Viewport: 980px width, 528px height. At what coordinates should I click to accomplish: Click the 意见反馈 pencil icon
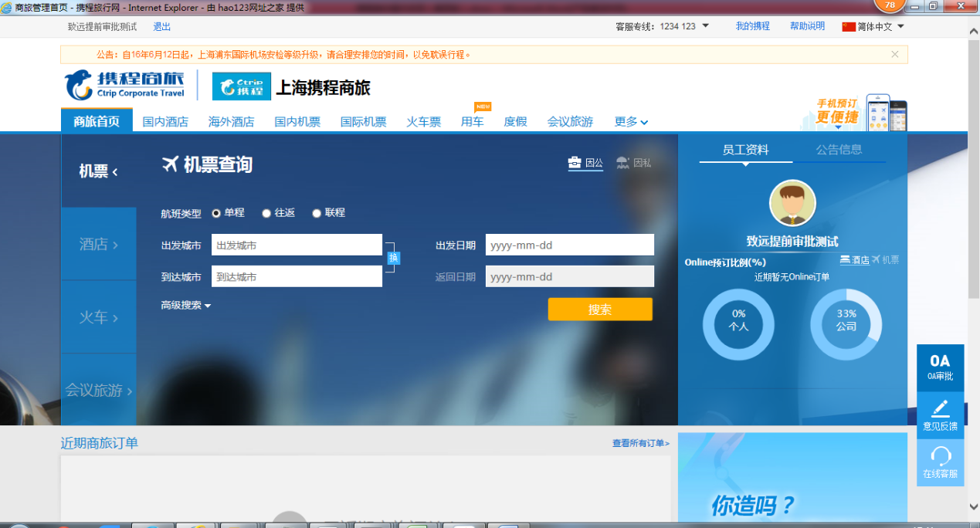(940, 409)
